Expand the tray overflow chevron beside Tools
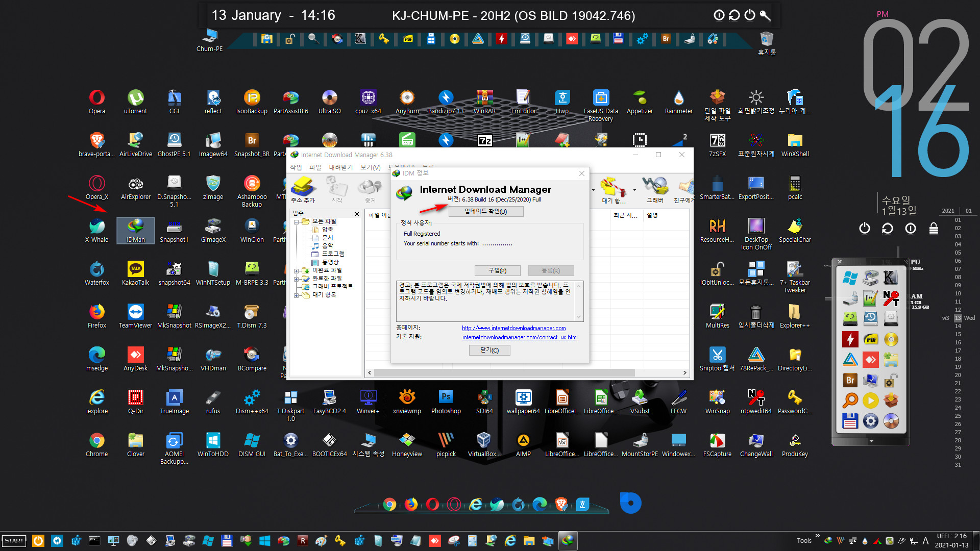The height and width of the screenshot is (551, 980). (x=817, y=536)
